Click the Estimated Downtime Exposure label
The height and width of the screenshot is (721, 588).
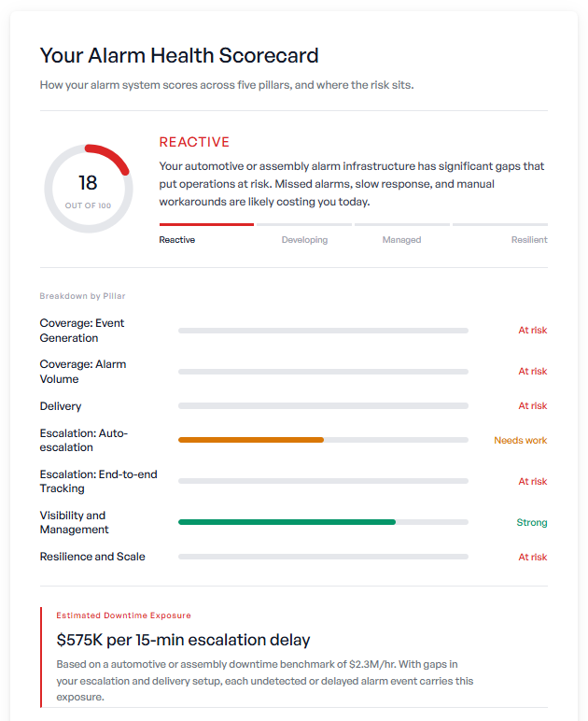(123, 615)
